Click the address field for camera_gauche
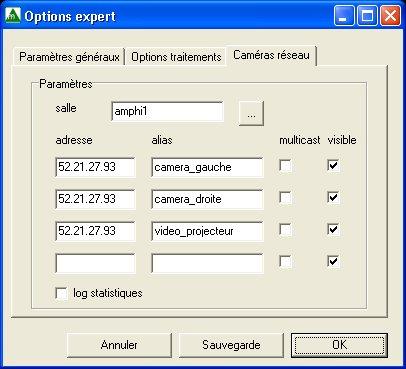Image resolution: width=406 pixels, height=369 pixels. (95, 167)
